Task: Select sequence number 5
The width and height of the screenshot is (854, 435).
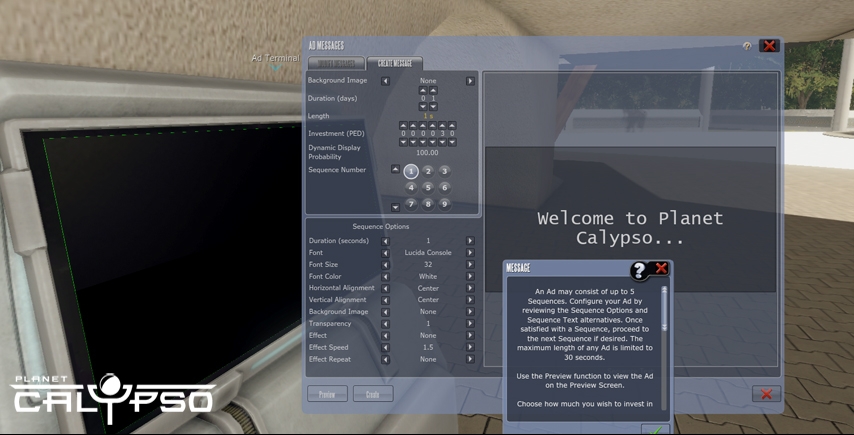Action: [x=428, y=187]
